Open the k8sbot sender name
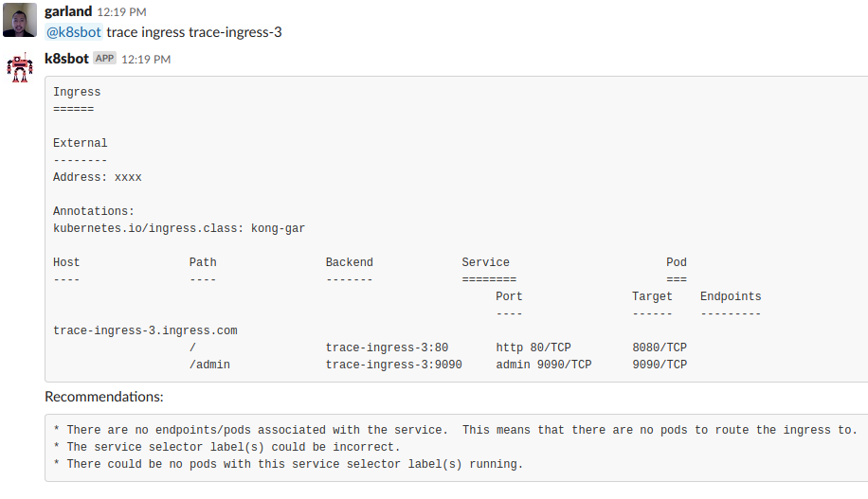The height and width of the screenshot is (499, 868). coord(66,59)
